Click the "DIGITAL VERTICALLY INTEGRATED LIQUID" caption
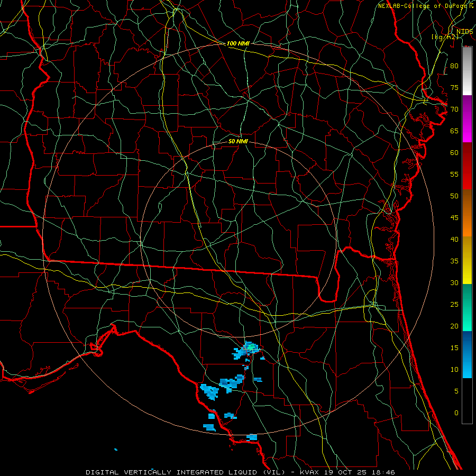This screenshot has height=476, width=476. pos(172,472)
